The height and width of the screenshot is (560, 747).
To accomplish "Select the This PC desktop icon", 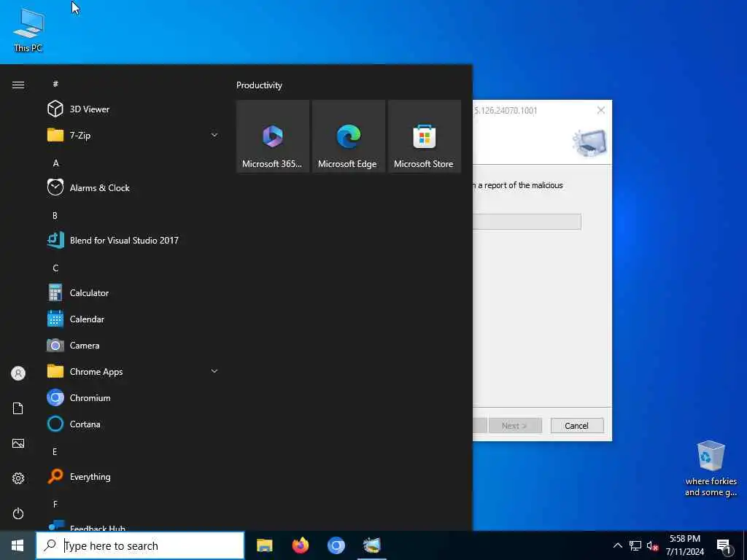I will [x=28, y=29].
